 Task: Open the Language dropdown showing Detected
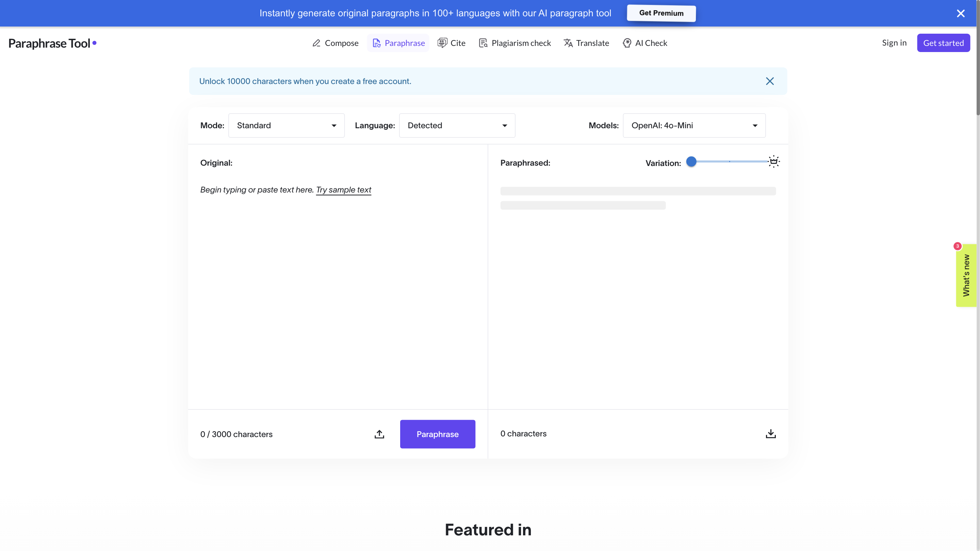coord(457,126)
